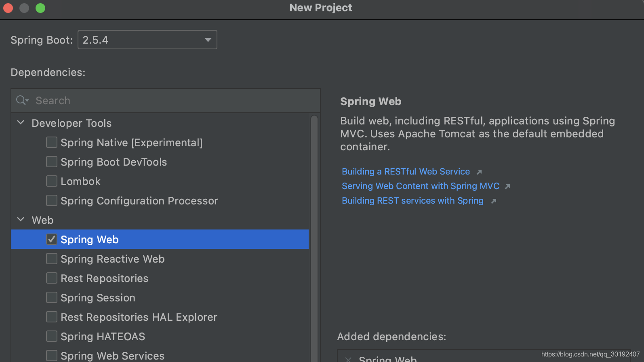Select the Web group label
The height and width of the screenshot is (362, 644).
[x=42, y=220]
